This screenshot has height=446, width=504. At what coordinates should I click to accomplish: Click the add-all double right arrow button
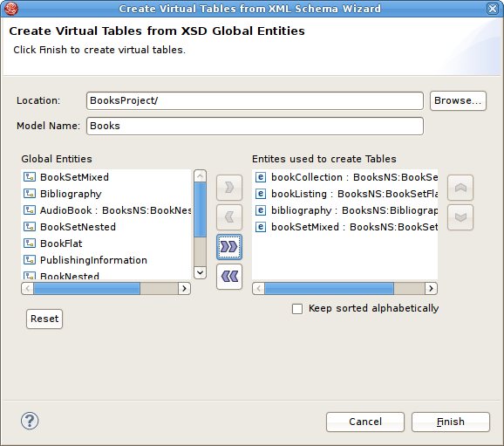point(229,247)
